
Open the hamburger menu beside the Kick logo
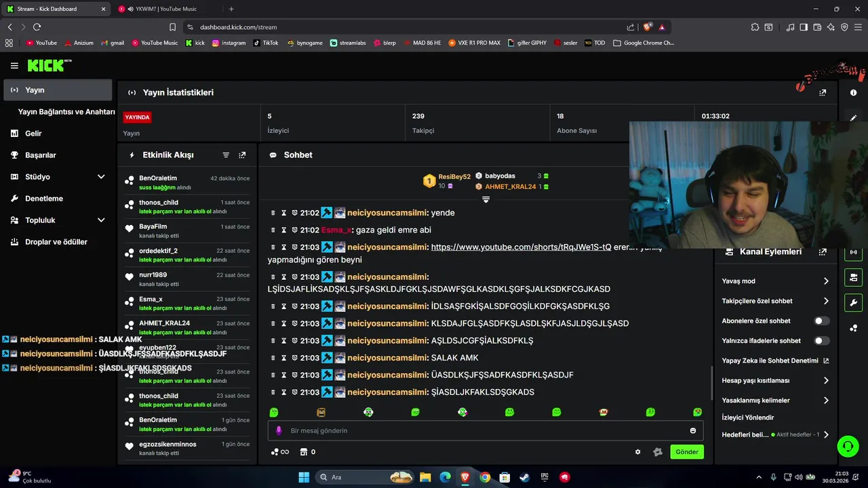pos(14,66)
